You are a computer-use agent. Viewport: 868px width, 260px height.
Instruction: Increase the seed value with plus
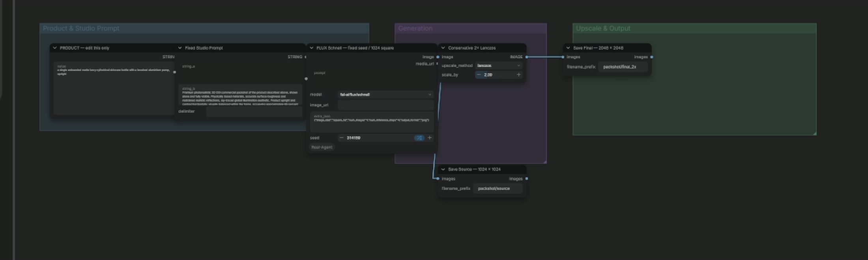click(430, 138)
